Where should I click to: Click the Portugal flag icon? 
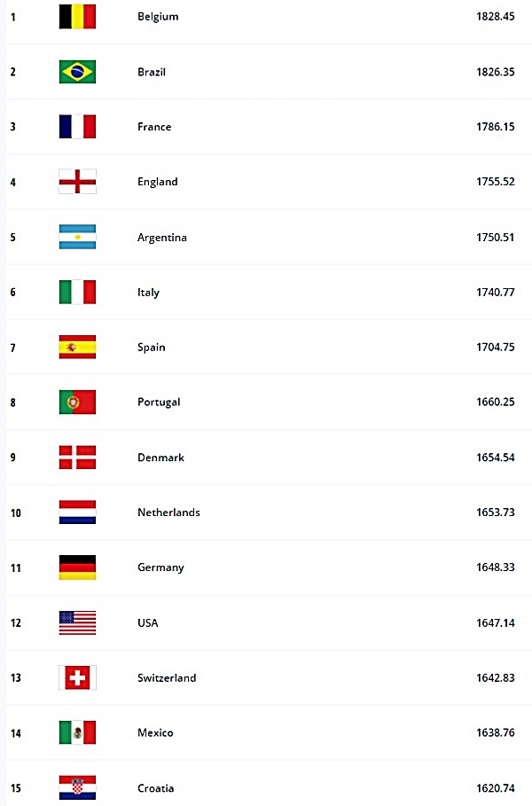pyautogui.click(x=77, y=402)
